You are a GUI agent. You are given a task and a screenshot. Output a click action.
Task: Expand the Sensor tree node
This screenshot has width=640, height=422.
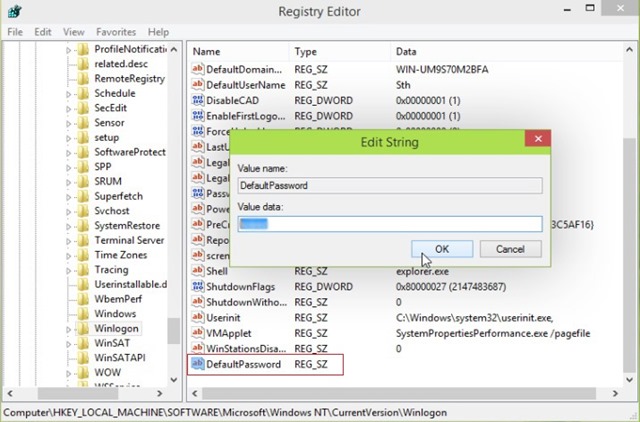[x=68, y=124]
